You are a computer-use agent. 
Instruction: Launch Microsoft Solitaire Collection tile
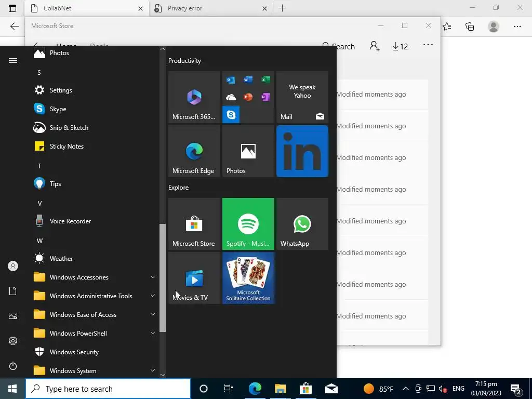click(248, 278)
